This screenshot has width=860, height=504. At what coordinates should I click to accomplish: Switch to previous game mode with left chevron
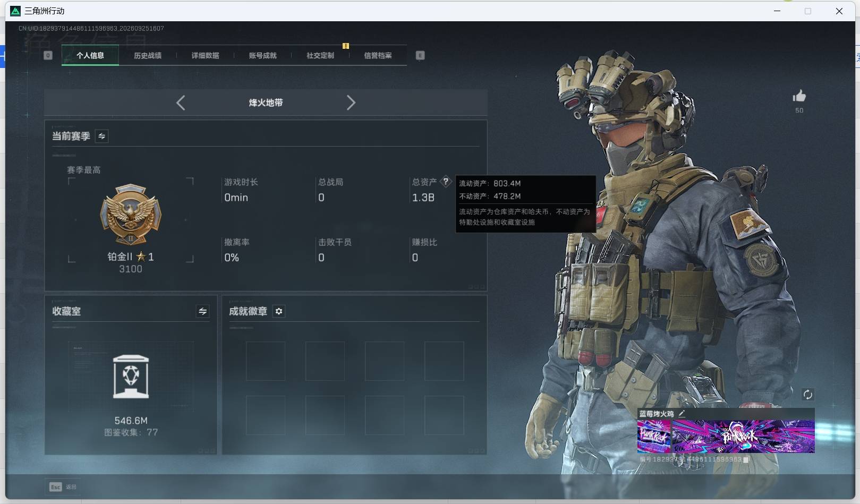[181, 102]
